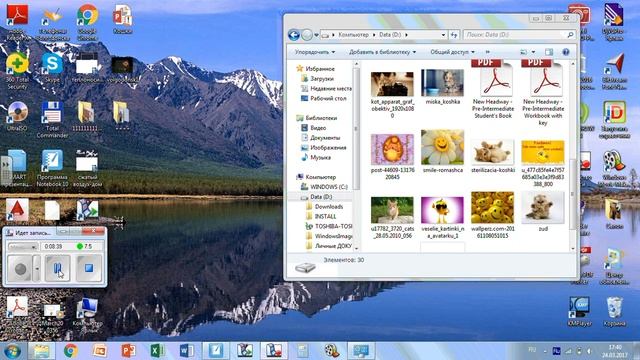Select Библиотеки in the navigation pane

(x=317, y=118)
